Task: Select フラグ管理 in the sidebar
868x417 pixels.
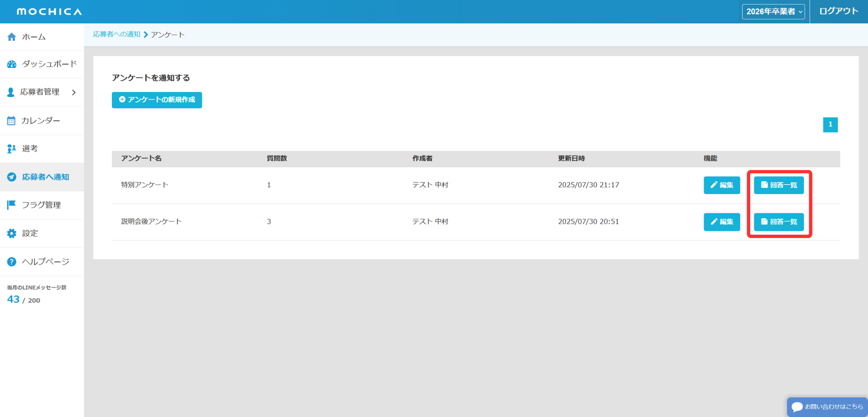Action: (41, 205)
